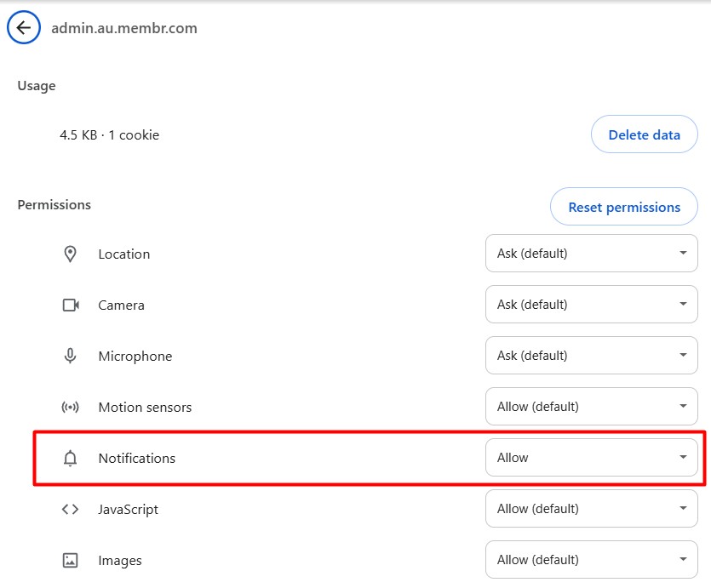Go back using the arrow button

click(24, 27)
